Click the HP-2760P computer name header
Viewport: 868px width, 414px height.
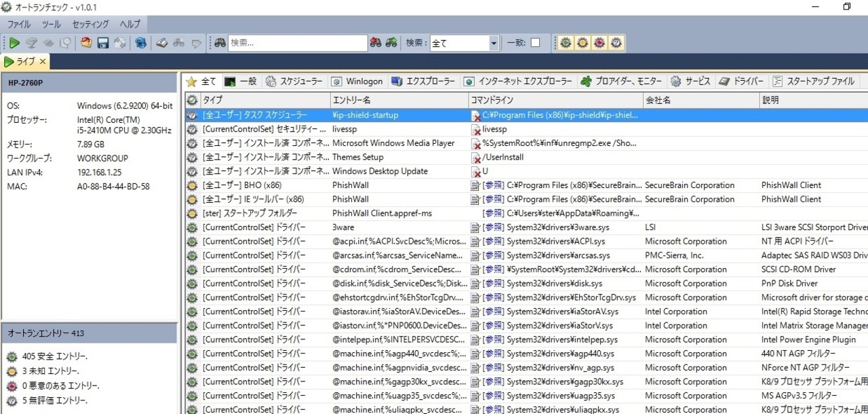[x=88, y=83]
